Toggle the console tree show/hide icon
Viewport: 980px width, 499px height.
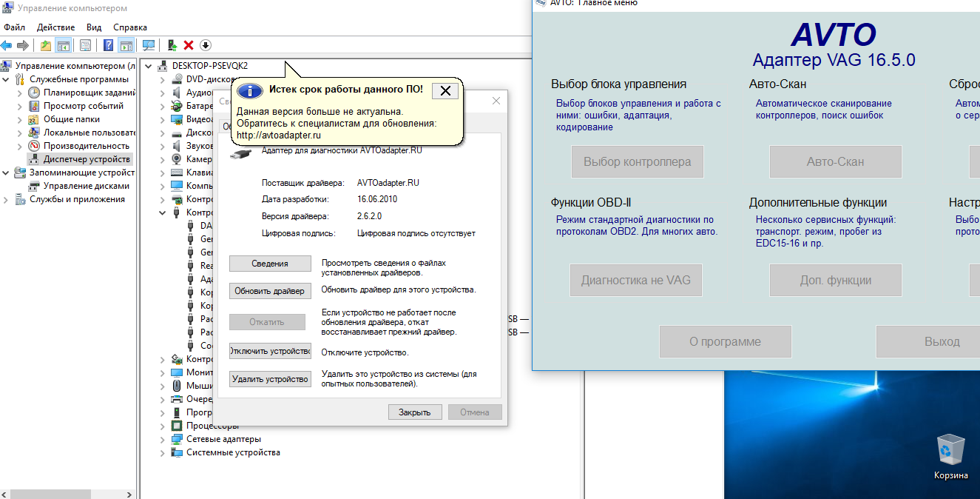pos(64,45)
